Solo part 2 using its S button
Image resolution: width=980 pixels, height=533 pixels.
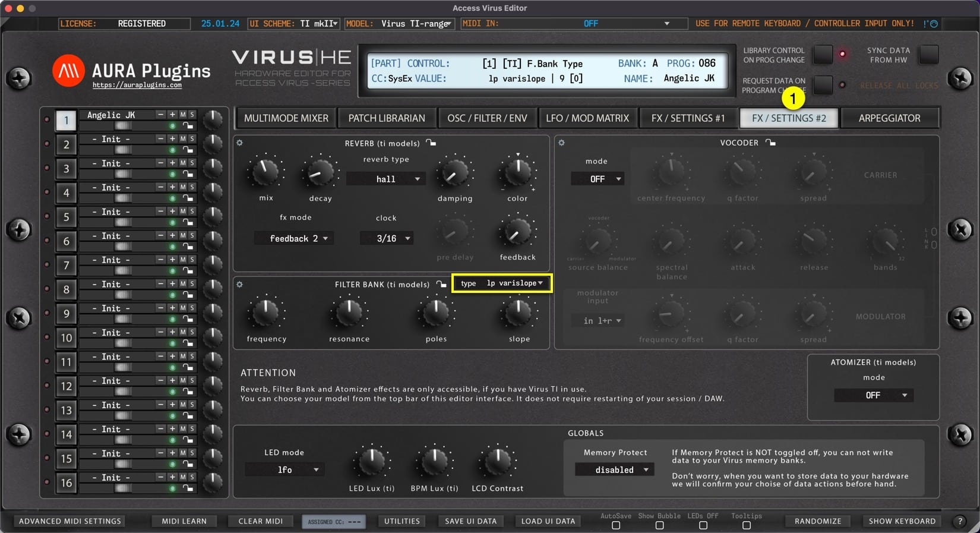click(x=192, y=138)
